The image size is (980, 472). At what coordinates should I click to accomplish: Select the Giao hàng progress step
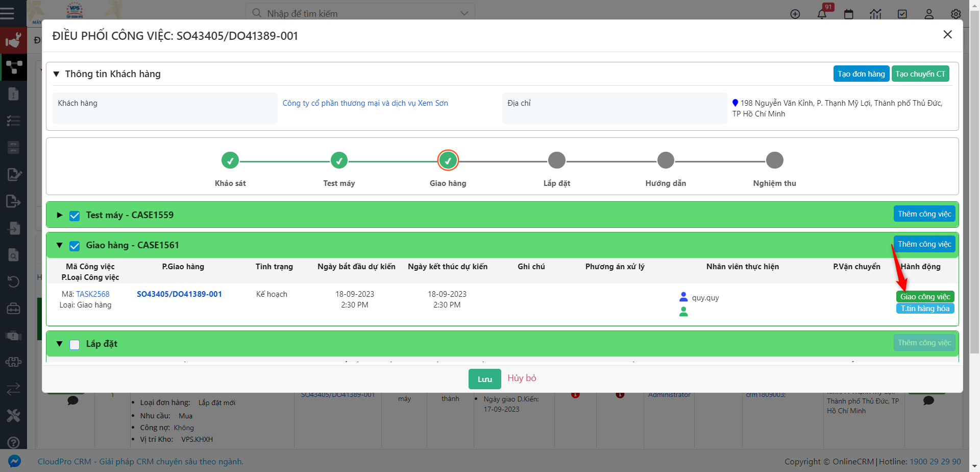(448, 160)
